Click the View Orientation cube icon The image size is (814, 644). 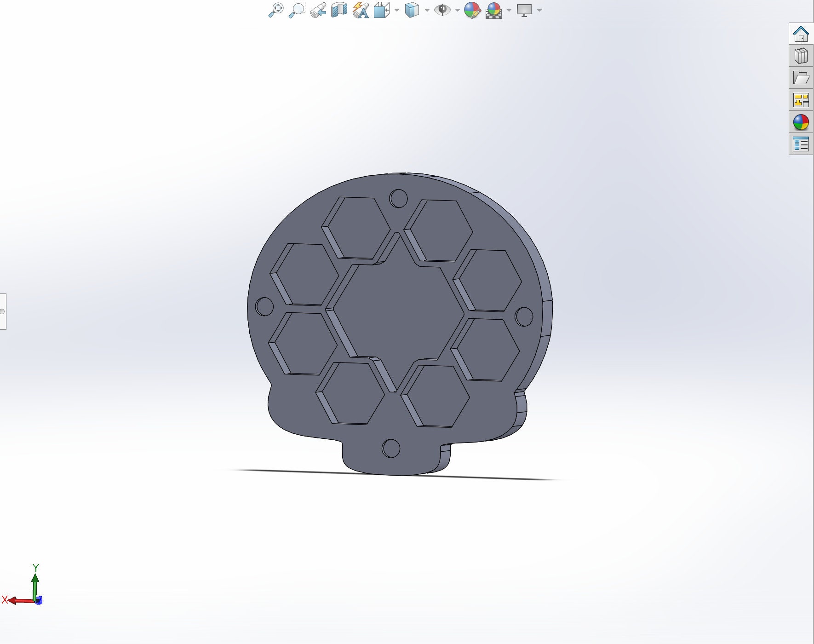381,10
